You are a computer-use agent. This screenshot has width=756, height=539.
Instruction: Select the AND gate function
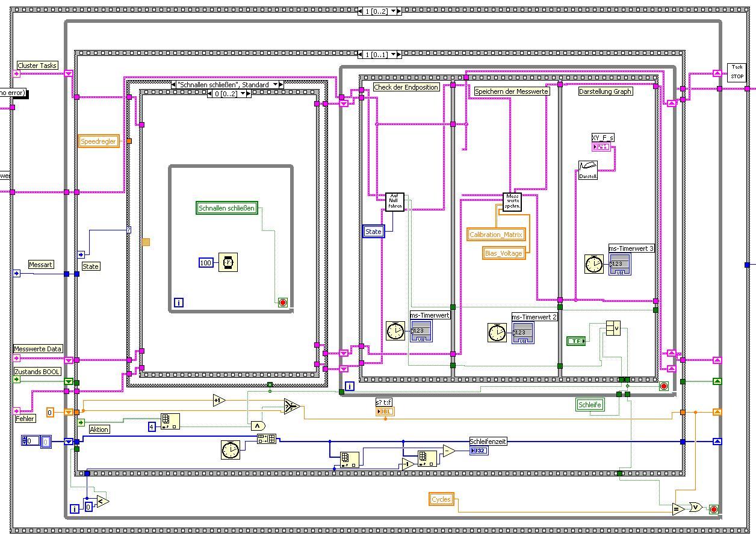[258, 425]
